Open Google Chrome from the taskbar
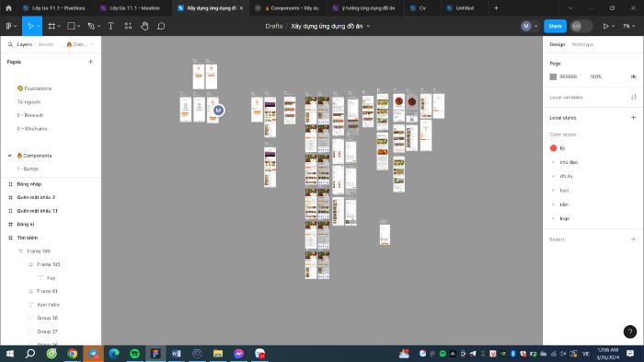 pyautogui.click(x=73, y=354)
